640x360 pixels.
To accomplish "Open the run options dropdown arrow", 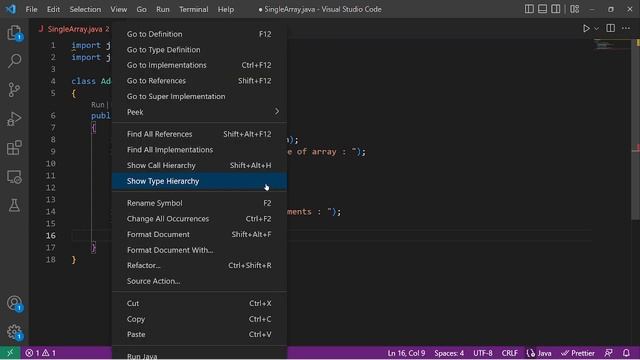I will (596, 29).
